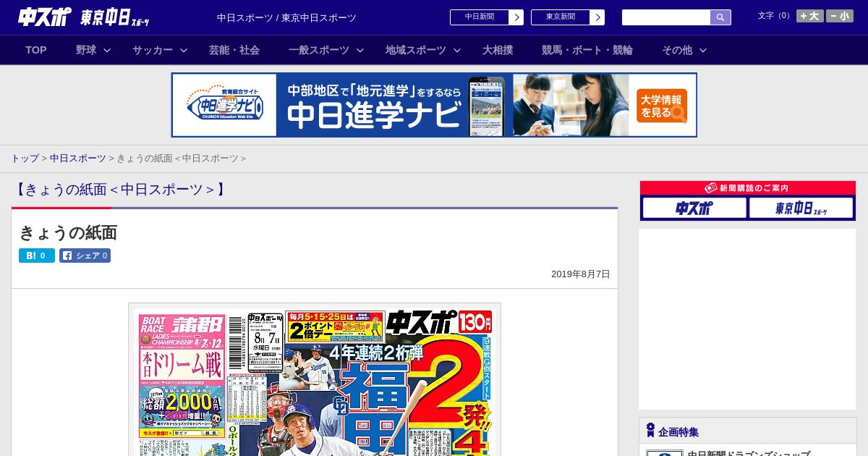Click the 中日スポーツ / 東京中日スポーツ header text
Viewport: 868px width, 456px height.
click(286, 18)
